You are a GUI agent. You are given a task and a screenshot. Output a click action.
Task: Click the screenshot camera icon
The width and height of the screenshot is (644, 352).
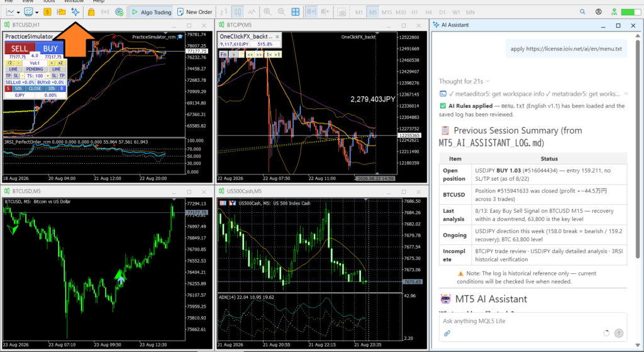(x=341, y=12)
